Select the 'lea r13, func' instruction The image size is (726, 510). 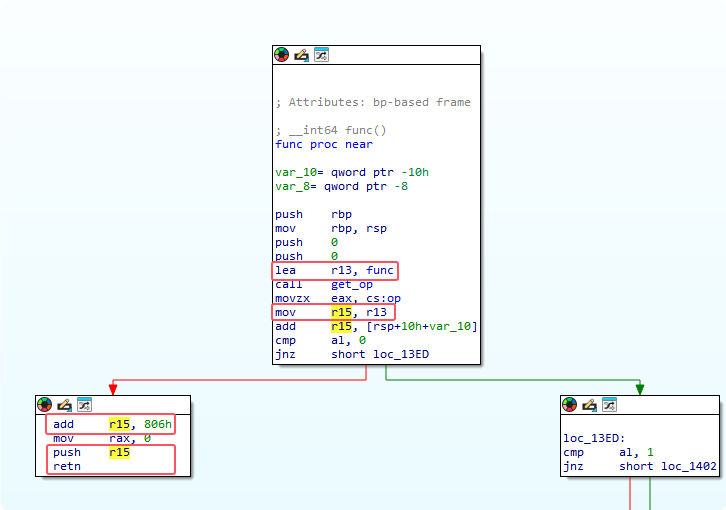click(x=334, y=271)
